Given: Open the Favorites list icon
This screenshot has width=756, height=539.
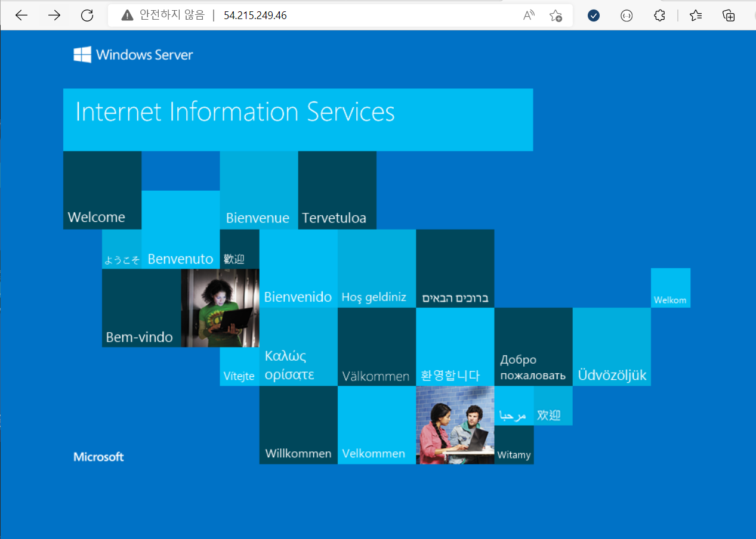Looking at the screenshot, I should [x=696, y=16].
